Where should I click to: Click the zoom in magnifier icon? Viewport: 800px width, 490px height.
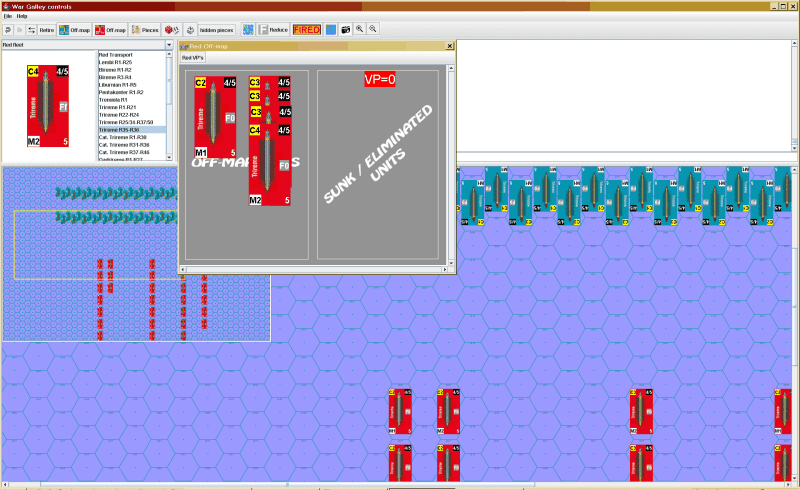pos(360,29)
